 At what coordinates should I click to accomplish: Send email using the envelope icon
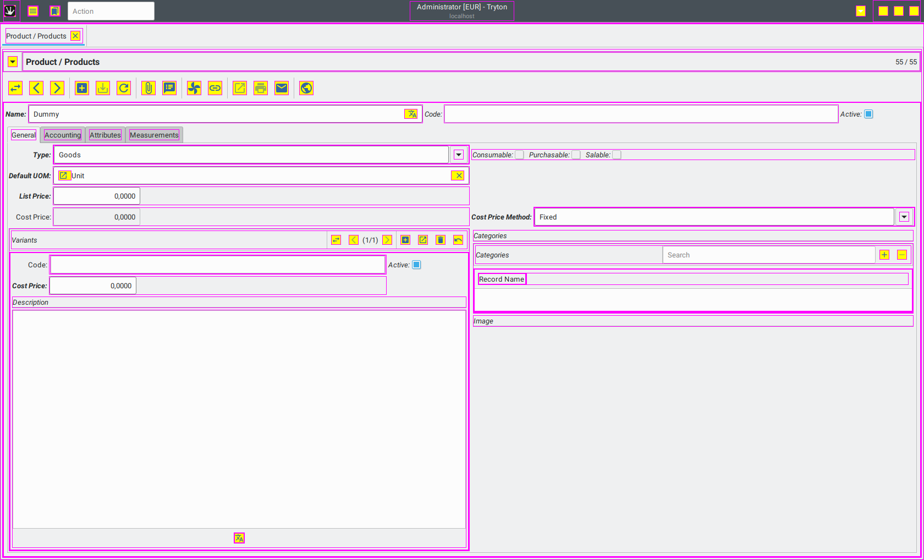tap(282, 88)
